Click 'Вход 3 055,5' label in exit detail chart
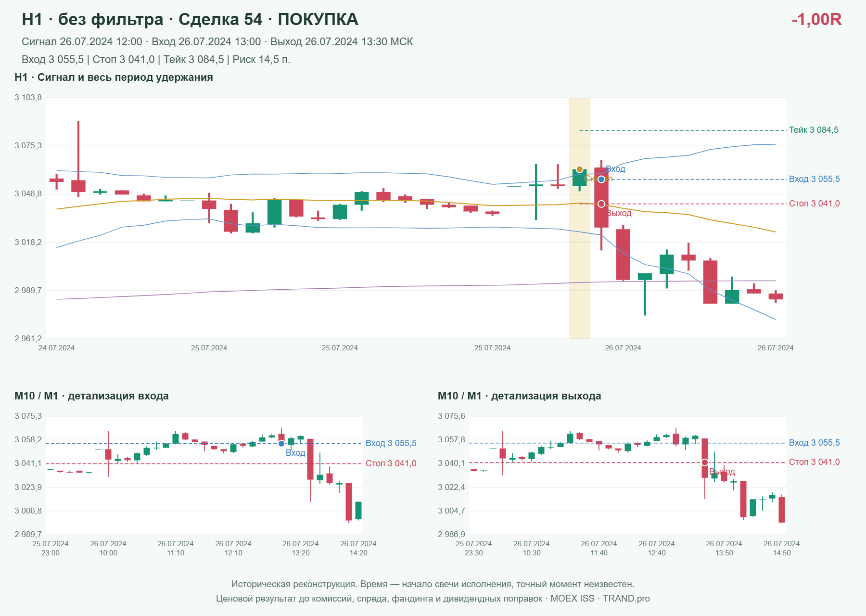The image size is (866, 616). [x=814, y=443]
